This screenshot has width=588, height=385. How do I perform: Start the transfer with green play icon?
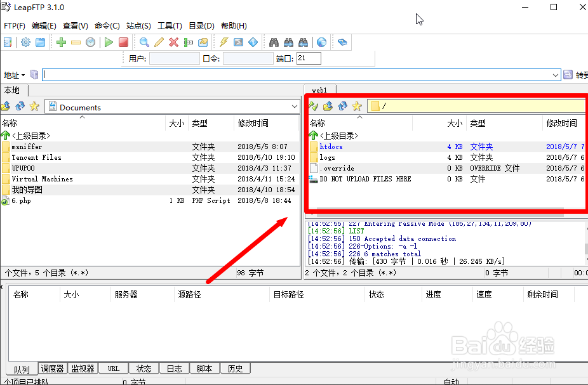109,42
